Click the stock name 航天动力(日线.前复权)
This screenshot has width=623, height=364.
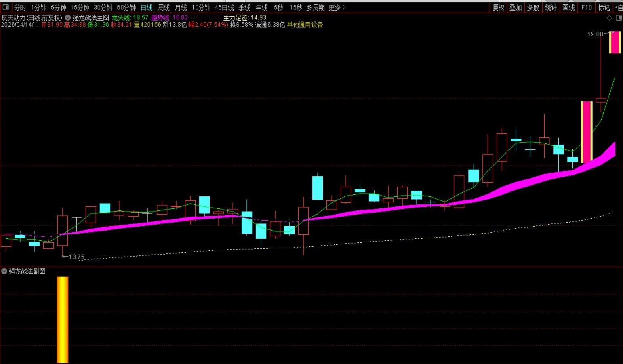point(32,18)
